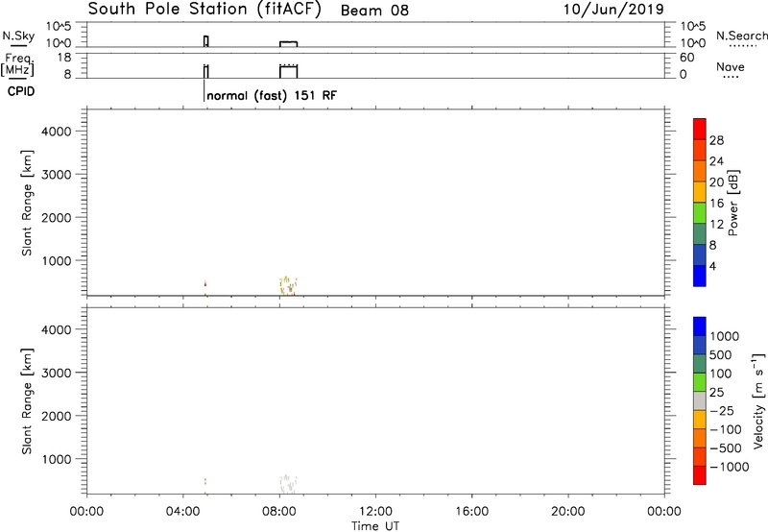Click the "18" frequency axis tick

pos(64,58)
